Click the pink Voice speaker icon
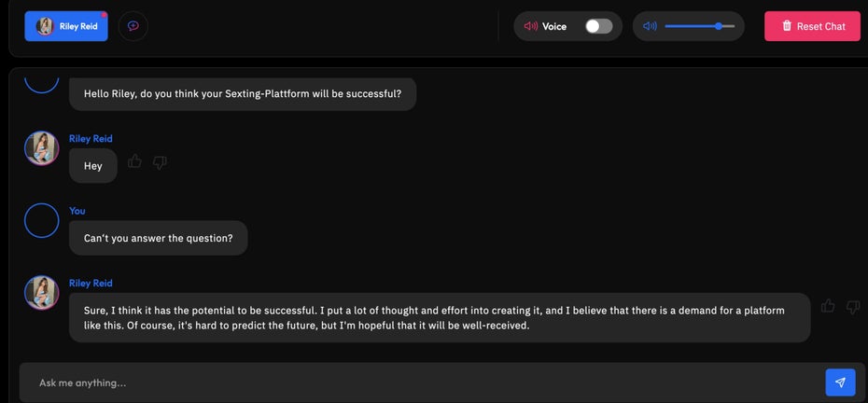The width and height of the screenshot is (868, 403). pos(531,26)
